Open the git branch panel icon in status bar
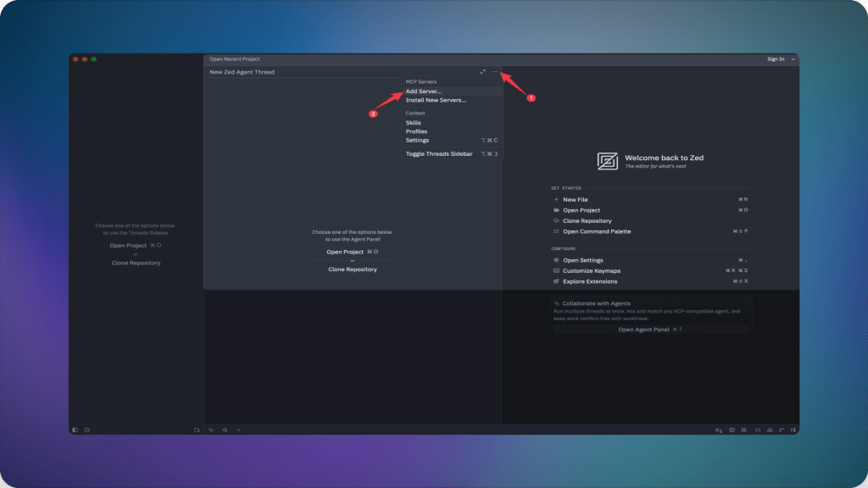Image resolution: width=868 pixels, height=488 pixels. [781, 430]
